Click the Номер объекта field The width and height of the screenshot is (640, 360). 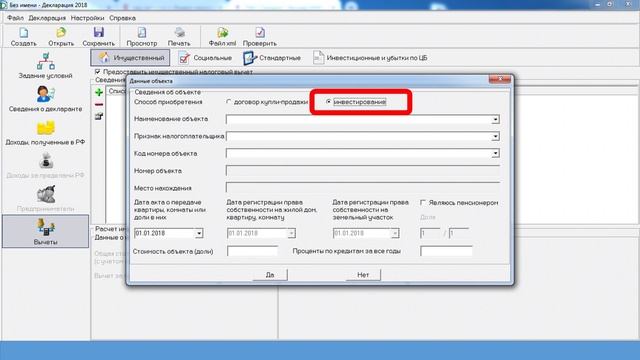click(x=363, y=171)
